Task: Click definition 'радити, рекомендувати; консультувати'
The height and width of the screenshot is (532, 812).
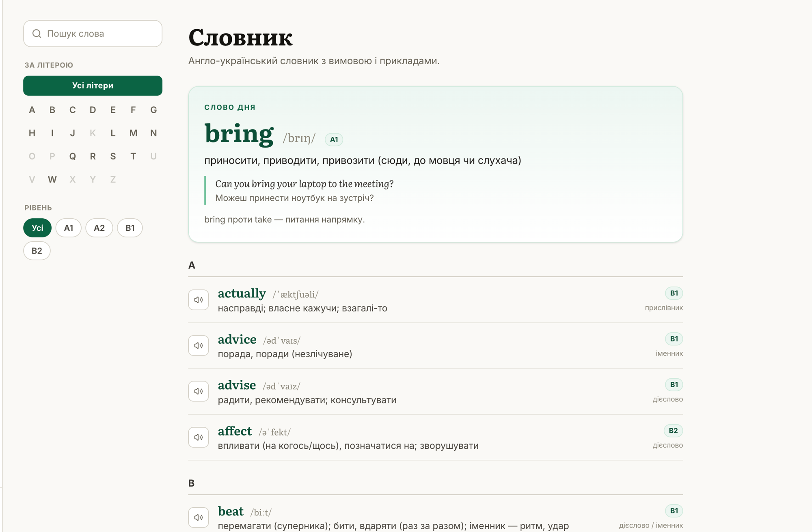Action: 307,400
